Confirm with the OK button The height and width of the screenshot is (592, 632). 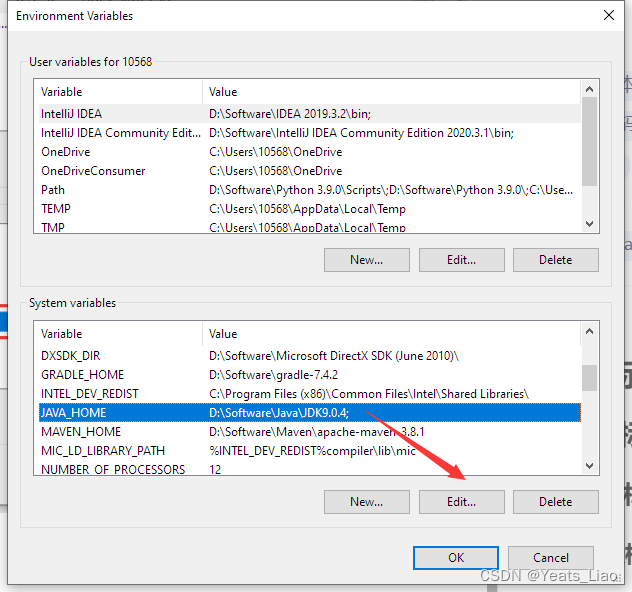point(456,558)
